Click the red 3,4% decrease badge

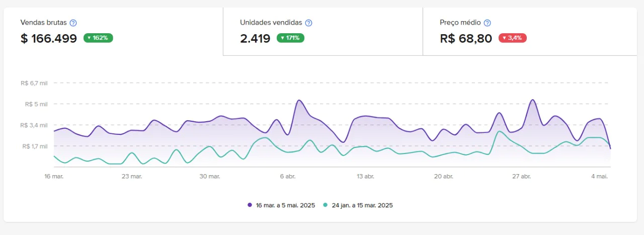pos(512,38)
